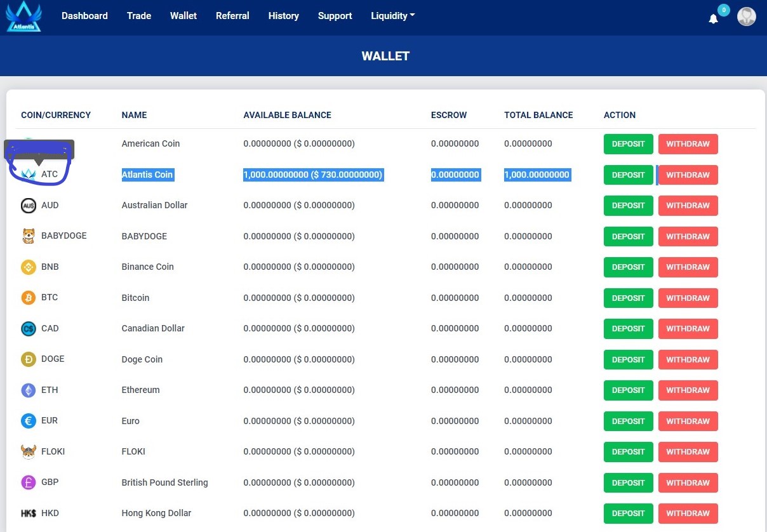Withdraw Atlantis Coin
The width and height of the screenshot is (767, 532).
click(688, 175)
